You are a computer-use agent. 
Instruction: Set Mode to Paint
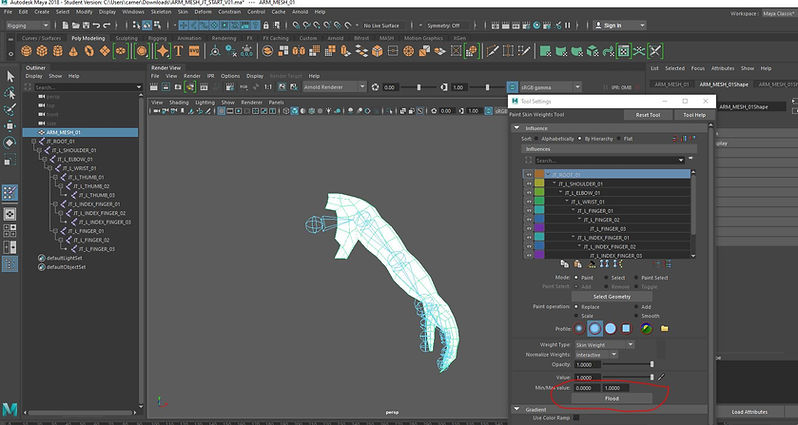tap(576, 277)
